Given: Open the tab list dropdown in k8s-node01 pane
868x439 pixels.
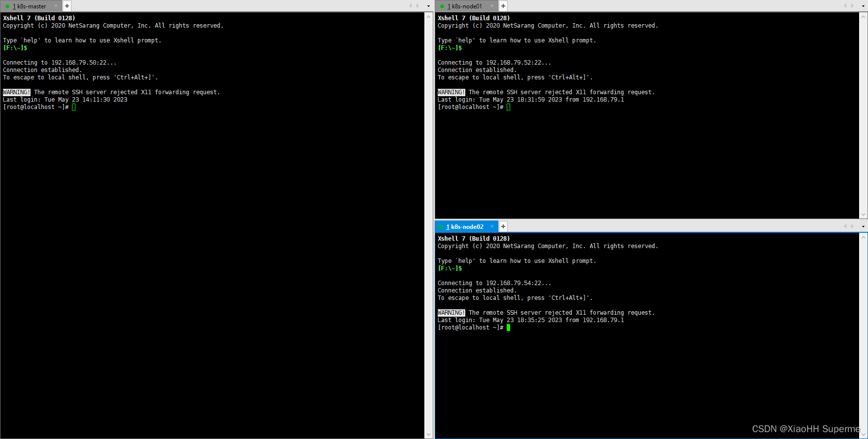Looking at the screenshot, I should click(x=863, y=6).
